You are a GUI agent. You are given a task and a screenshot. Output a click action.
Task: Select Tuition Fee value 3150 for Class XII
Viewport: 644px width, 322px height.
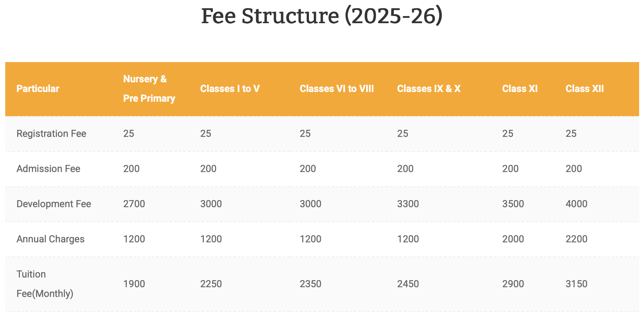tap(576, 284)
